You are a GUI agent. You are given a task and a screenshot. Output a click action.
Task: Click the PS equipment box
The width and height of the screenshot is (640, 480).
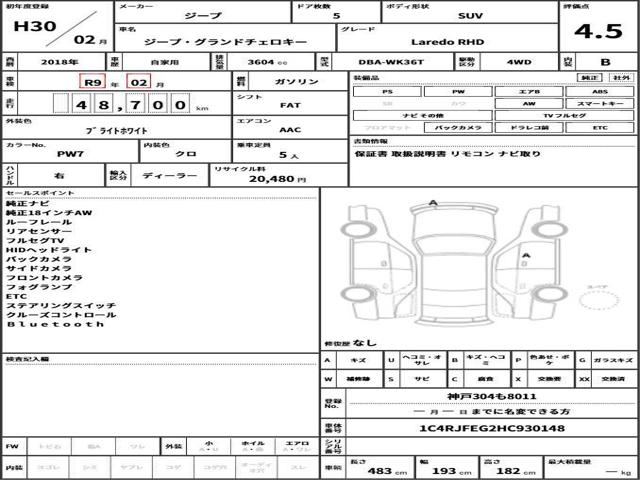[x=387, y=92]
